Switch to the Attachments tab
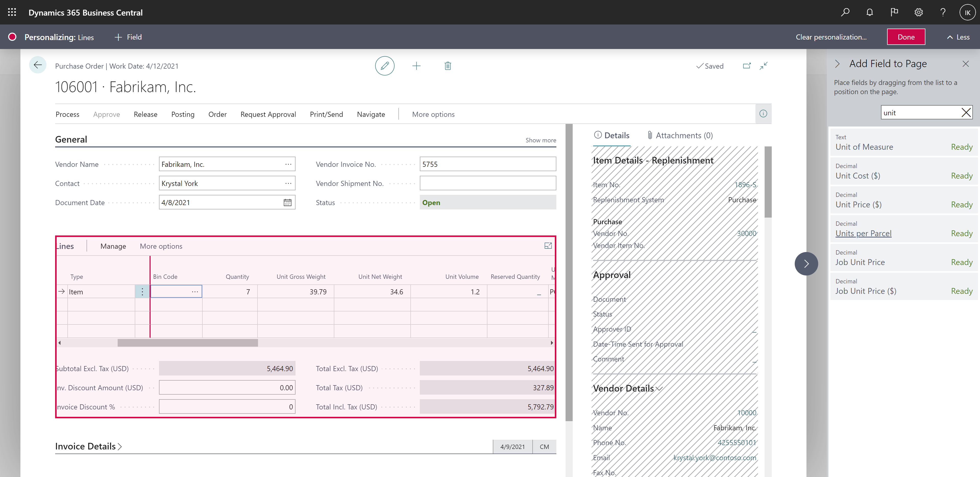Viewport: 980px width, 477px height. [x=680, y=135]
